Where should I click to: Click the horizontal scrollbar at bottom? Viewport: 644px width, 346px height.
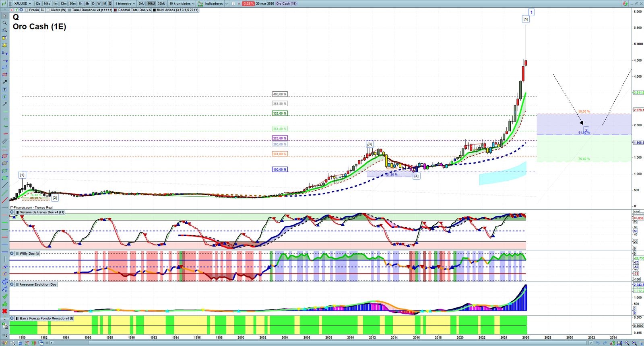pyautogui.click(x=322, y=343)
